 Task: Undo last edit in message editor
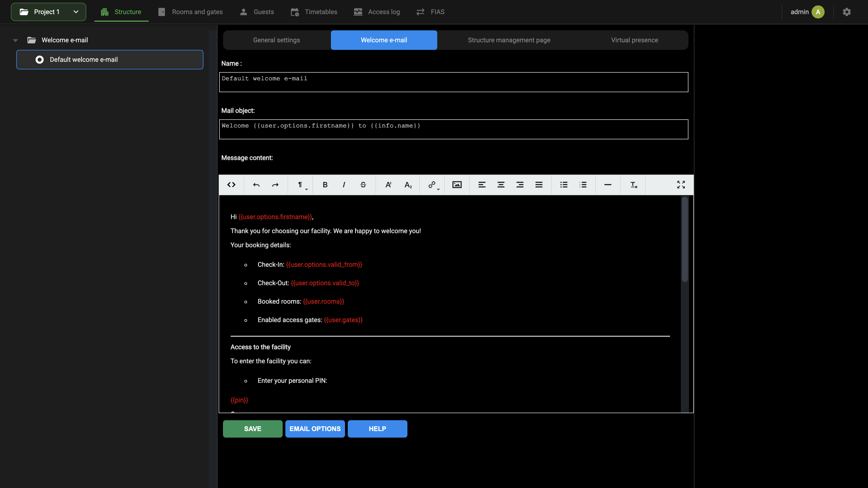click(256, 185)
